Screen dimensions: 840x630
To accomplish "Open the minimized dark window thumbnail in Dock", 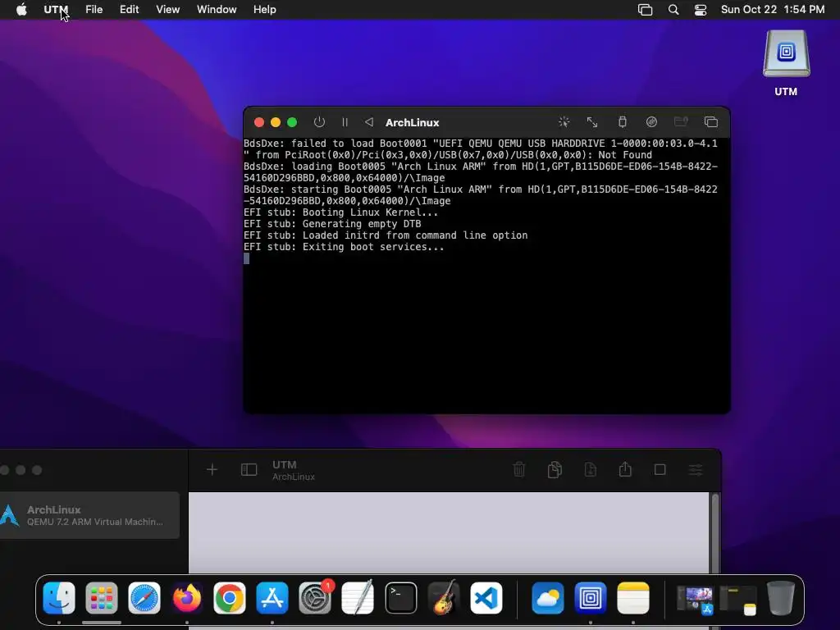I will tap(737, 600).
